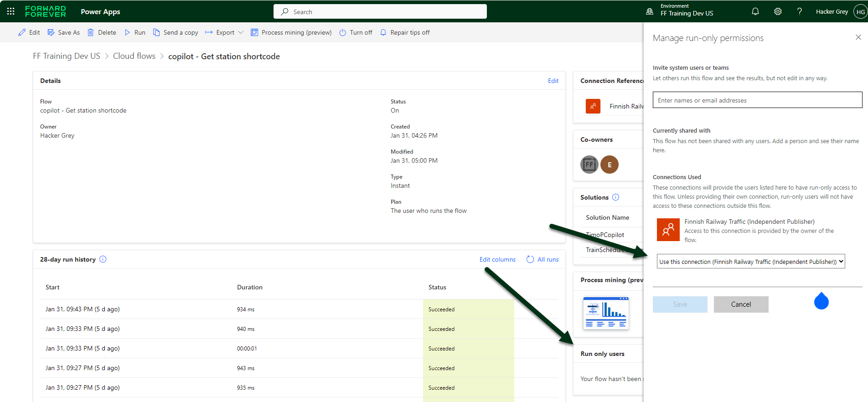Expand the Export dropdown chevron
Viewport: 868px width, 402px height.
click(x=241, y=32)
